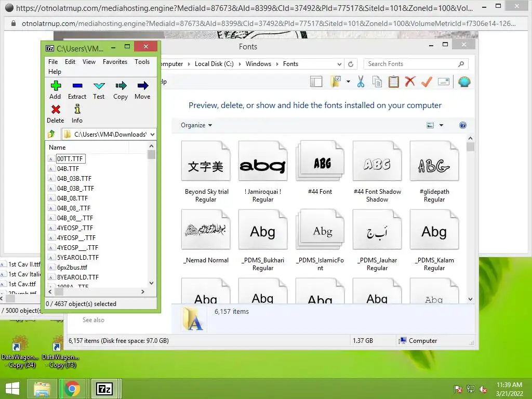Open Help via the blue question mark

tap(463, 125)
